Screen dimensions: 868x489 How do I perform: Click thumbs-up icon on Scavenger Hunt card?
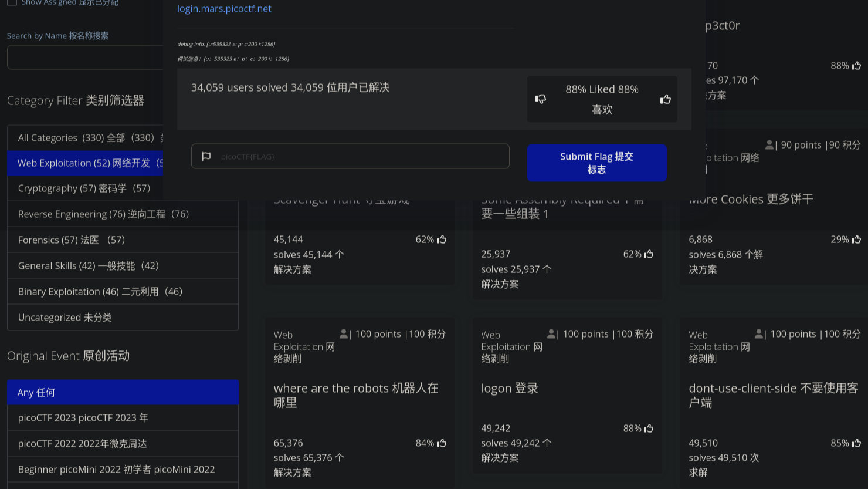[x=442, y=239]
